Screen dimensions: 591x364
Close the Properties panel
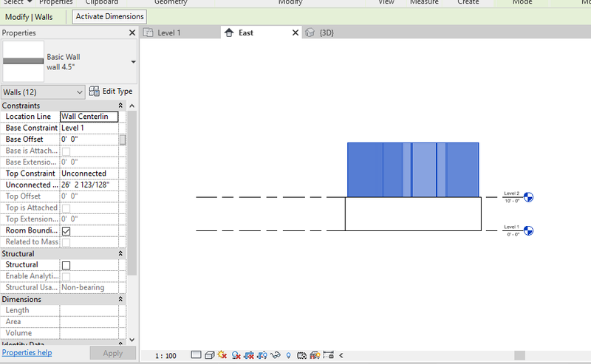tap(132, 32)
